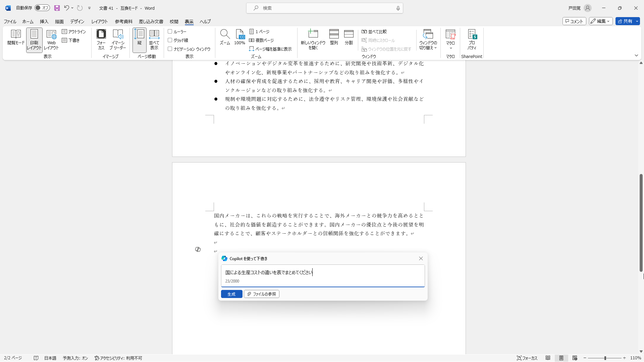Open the Layout (レイアウト) tab

pos(100,21)
